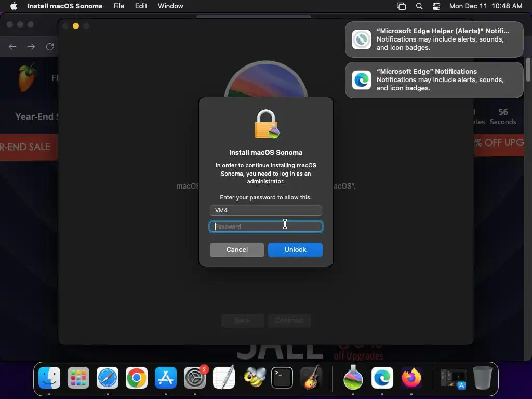Click the Microsoft Edge Helper (Alerts) notification
The image size is (532, 399).
click(x=434, y=39)
